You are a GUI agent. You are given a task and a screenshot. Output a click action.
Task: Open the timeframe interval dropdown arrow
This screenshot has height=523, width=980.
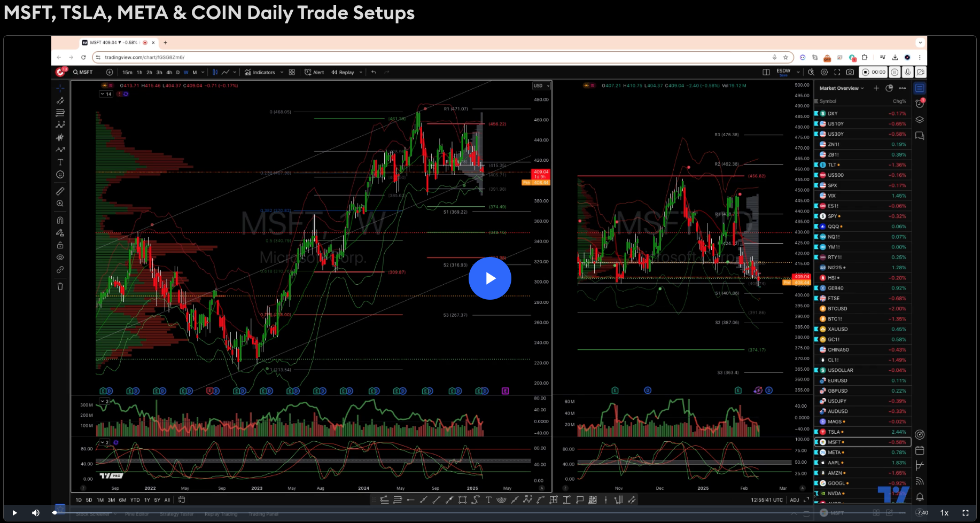[x=203, y=72]
